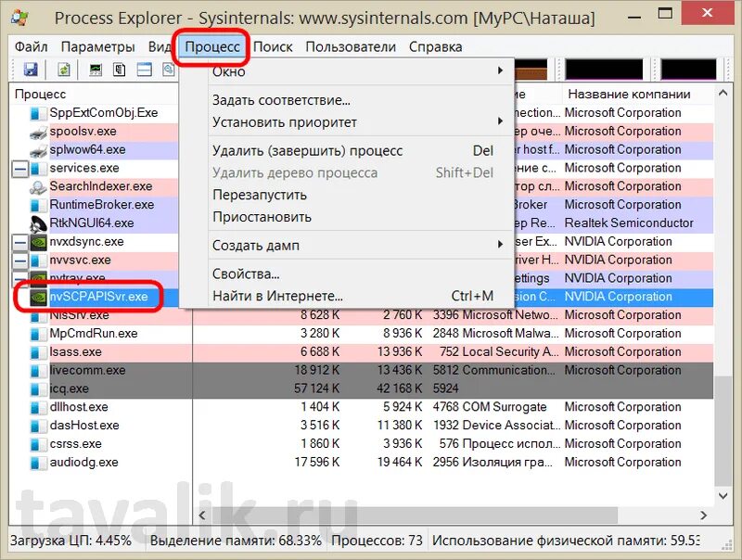Sort by Название компании column header

637,94
